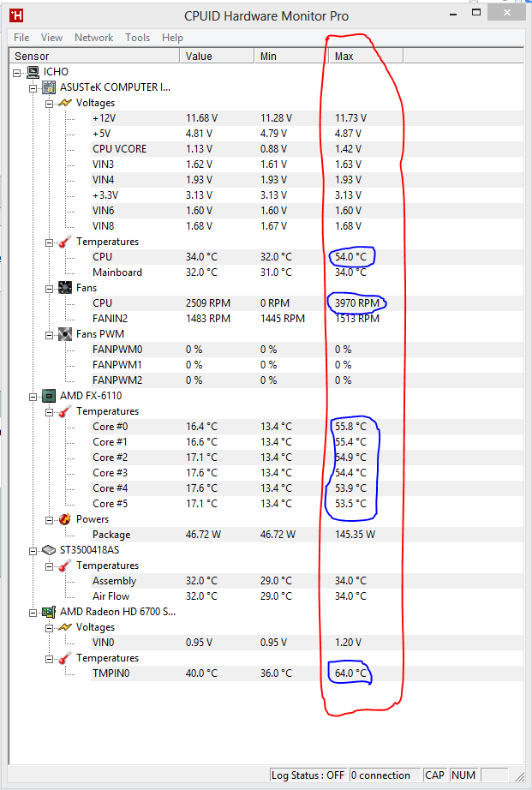The image size is (532, 790).
Task: Click the Fans icon
Action: pos(65,288)
